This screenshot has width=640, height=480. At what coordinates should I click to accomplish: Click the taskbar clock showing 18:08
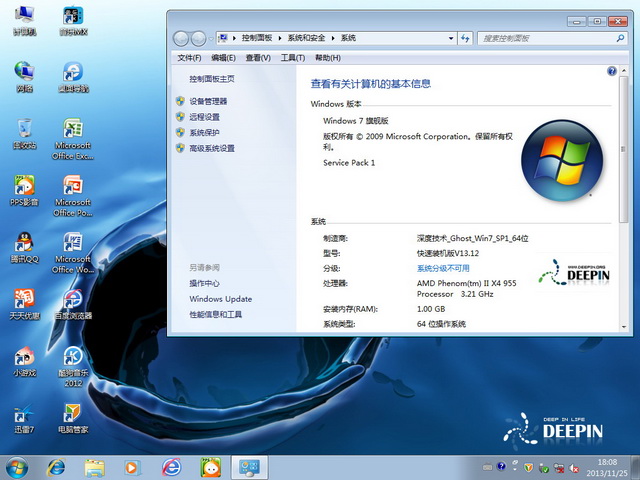click(x=607, y=468)
